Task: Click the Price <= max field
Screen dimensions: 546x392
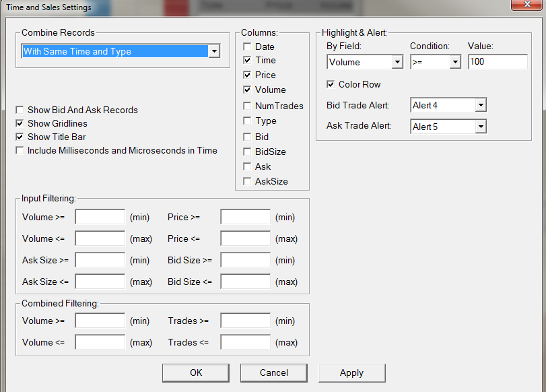Action: (246, 238)
